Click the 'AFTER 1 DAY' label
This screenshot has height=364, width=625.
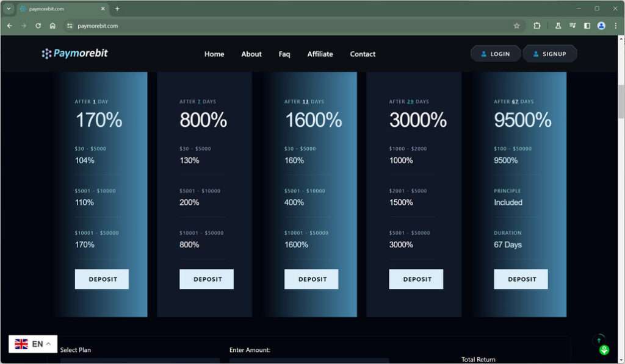click(x=92, y=102)
